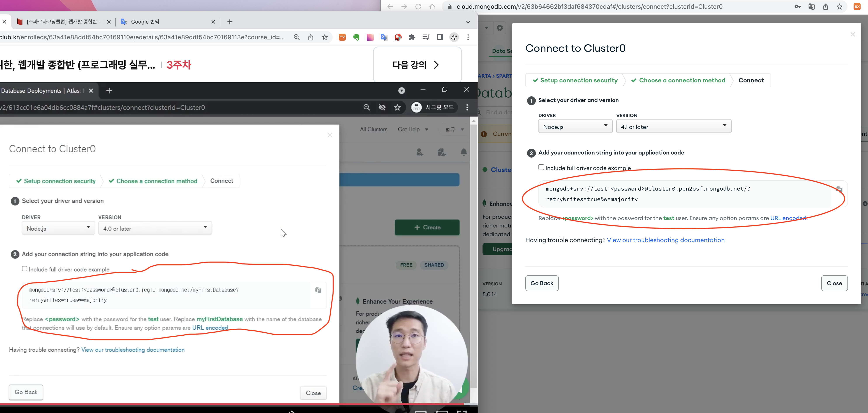Click Close button in right Connect dialog

(x=834, y=283)
